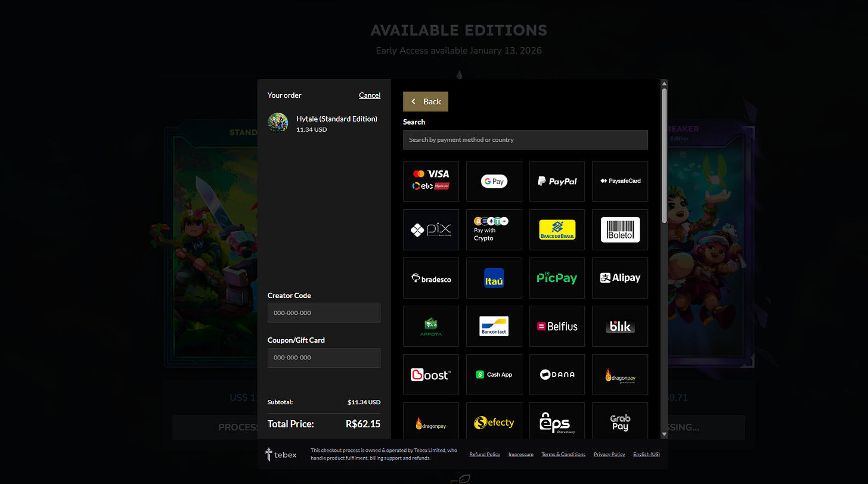
Task: Choose the EPS Überweisung option
Action: (557, 421)
